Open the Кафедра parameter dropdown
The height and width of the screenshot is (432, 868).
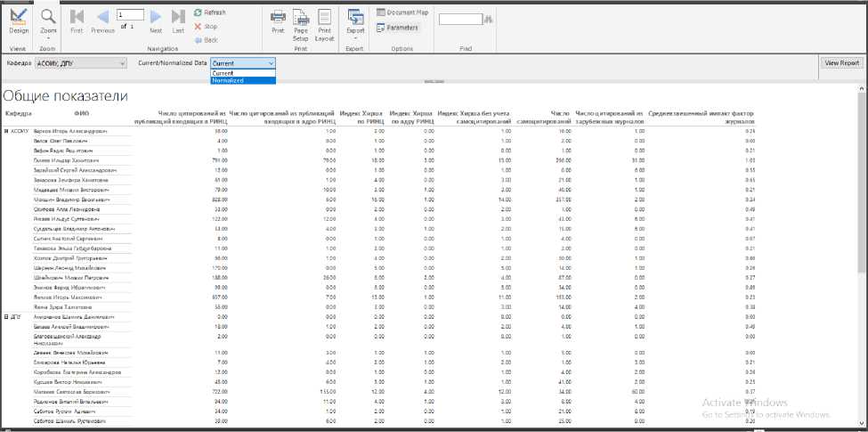pos(122,63)
